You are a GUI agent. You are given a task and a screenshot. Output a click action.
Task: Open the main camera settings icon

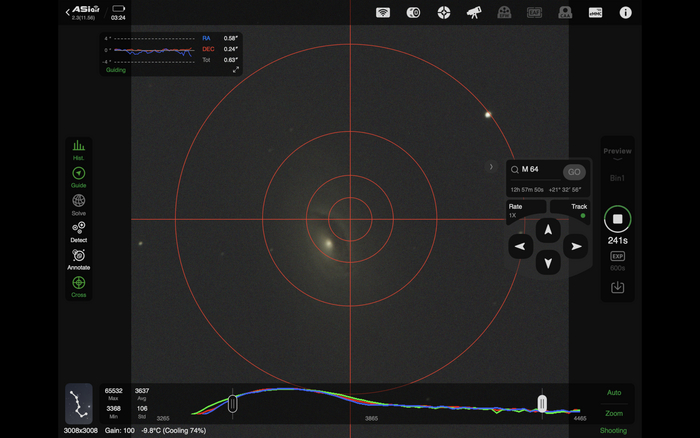point(413,13)
